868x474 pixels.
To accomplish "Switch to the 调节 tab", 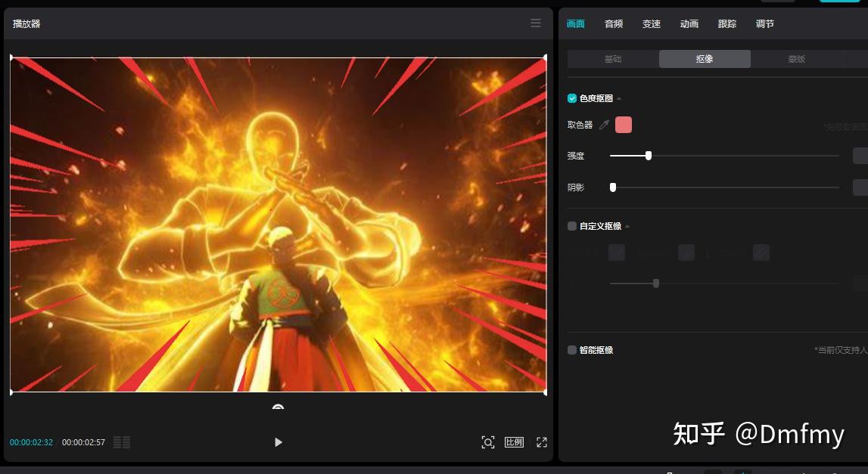I will click(x=764, y=23).
